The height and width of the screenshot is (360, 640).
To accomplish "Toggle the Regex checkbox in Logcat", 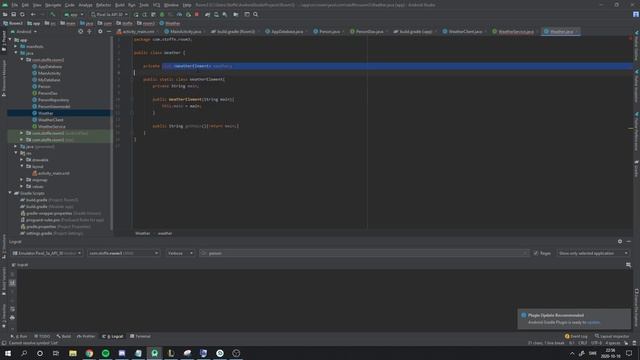I will [x=536, y=253].
